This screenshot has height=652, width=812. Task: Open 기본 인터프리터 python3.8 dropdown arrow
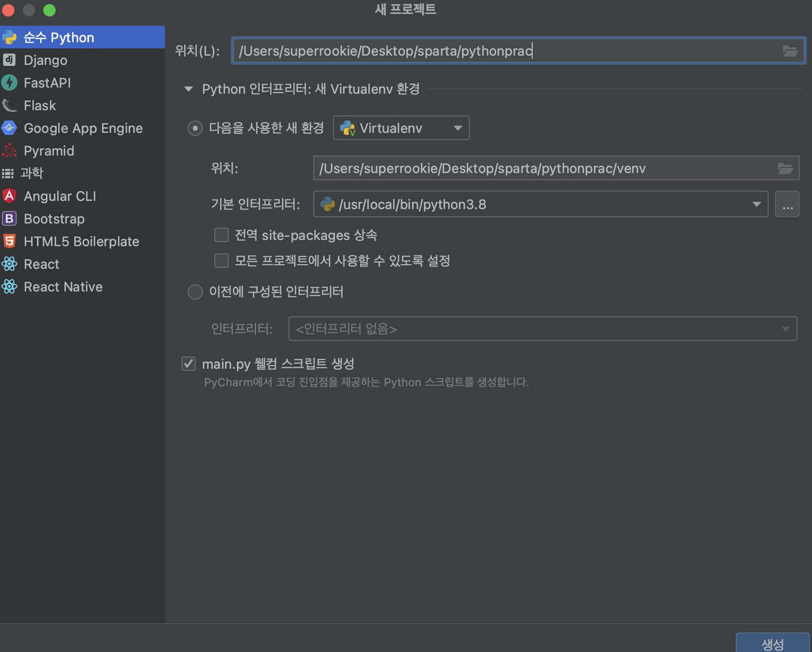tap(756, 204)
